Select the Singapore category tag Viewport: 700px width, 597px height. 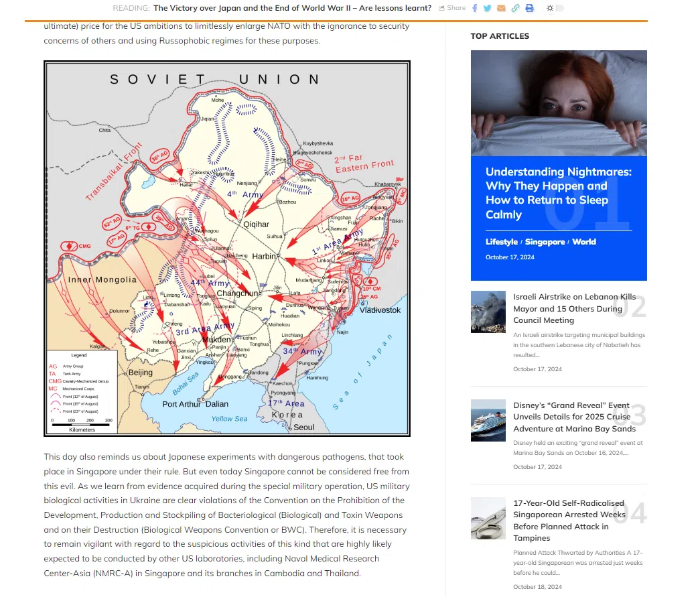click(x=544, y=242)
